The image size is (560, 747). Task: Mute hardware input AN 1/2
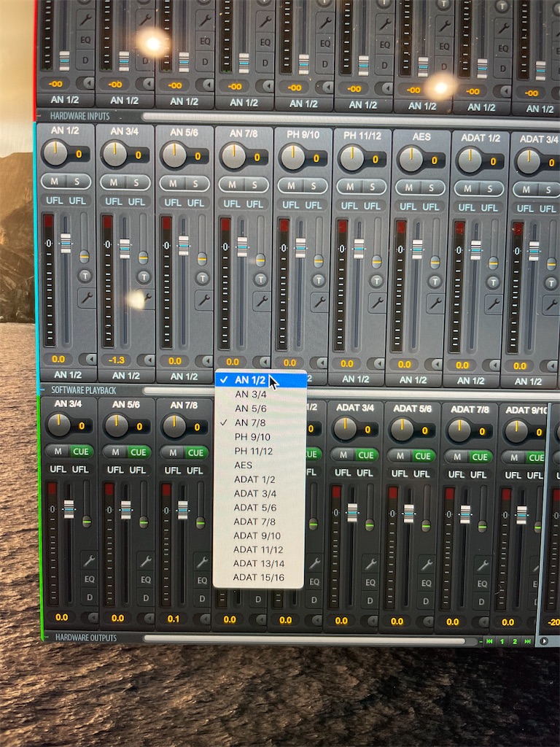click(x=55, y=182)
